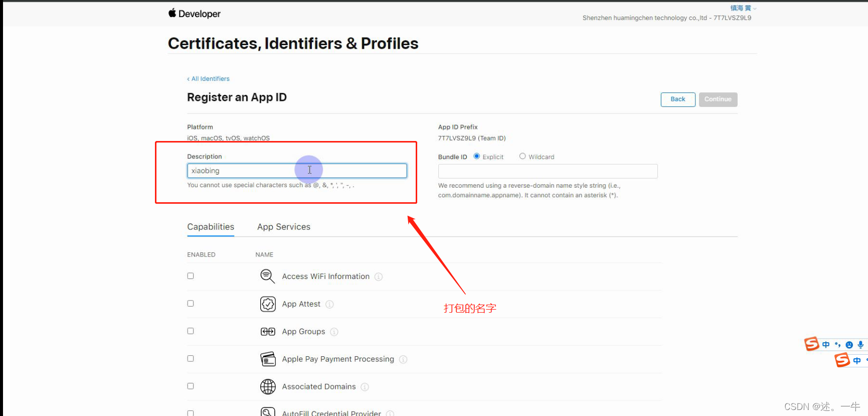Click the empty Bundle ID input field
This screenshot has height=416, width=868.
[x=548, y=171]
